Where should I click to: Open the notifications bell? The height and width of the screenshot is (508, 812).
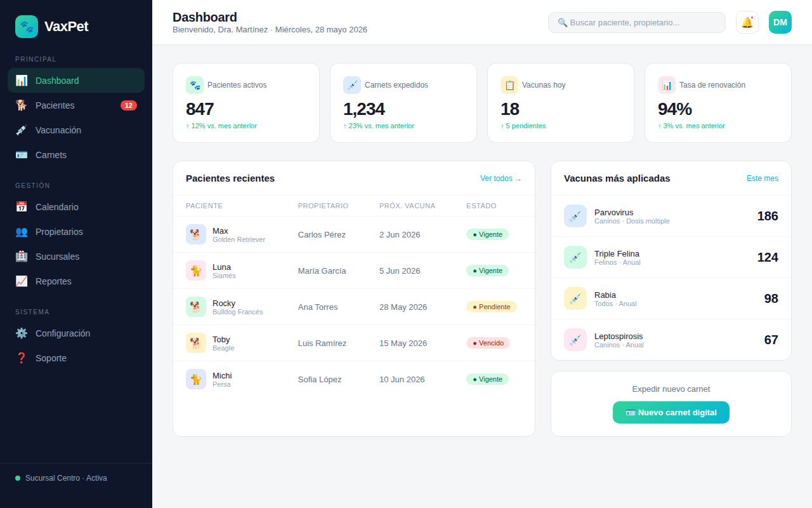(x=747, y=22)
